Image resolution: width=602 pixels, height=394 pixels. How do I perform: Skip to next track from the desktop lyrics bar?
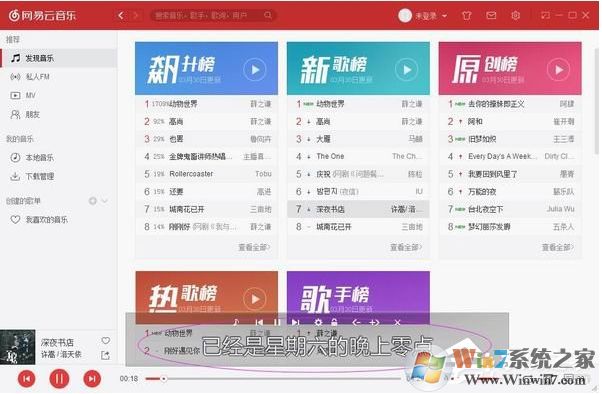[295, 322]
